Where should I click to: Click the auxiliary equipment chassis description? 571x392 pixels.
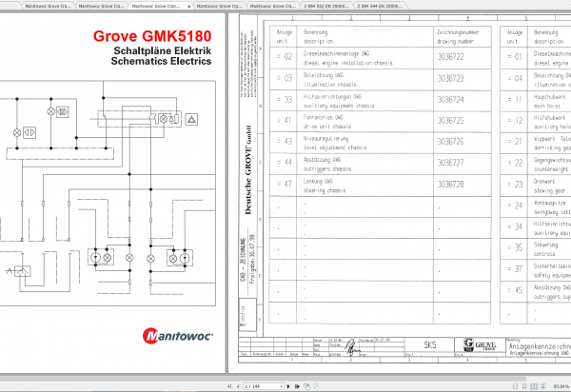click(339, 106)
